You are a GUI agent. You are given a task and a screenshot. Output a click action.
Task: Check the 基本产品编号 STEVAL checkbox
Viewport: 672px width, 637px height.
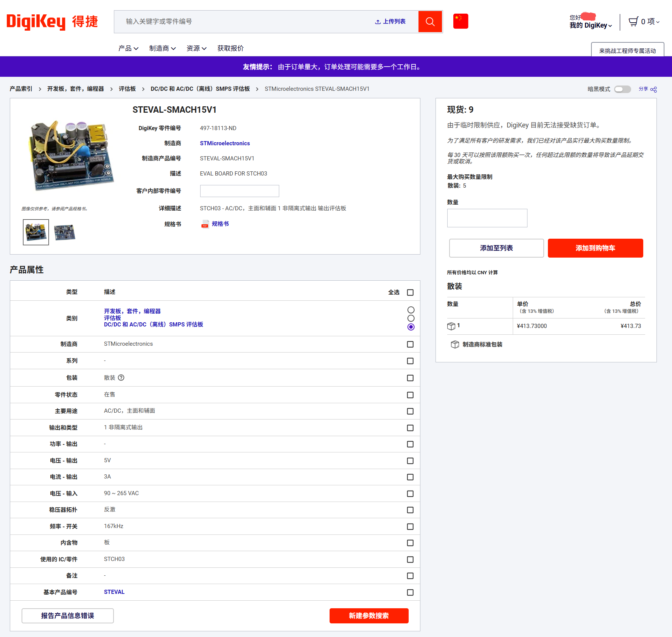coord(410,592)
